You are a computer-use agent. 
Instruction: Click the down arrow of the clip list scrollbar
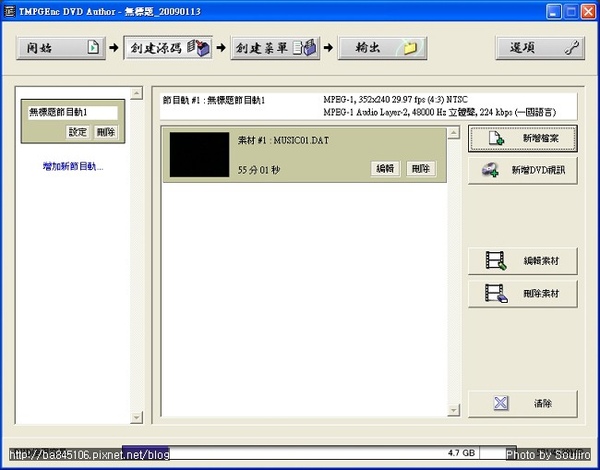tap(453, 410)
